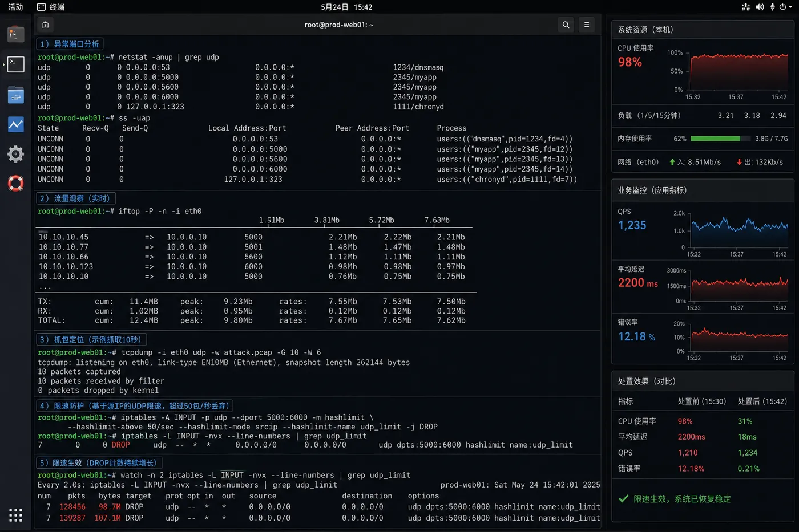Screen dimensions: 799x532
Task: Select heading 2) 流量观察（实时）
Action: (x=75, y=198)
